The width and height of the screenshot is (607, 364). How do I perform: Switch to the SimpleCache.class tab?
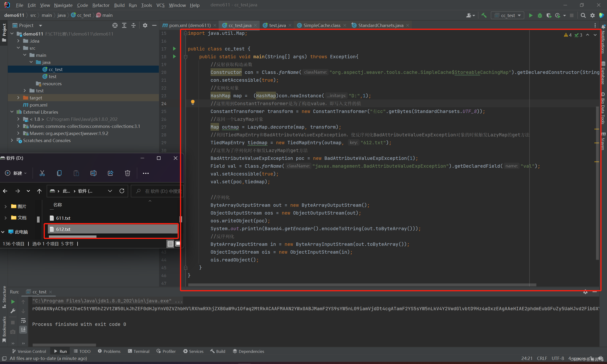point(322,25)
